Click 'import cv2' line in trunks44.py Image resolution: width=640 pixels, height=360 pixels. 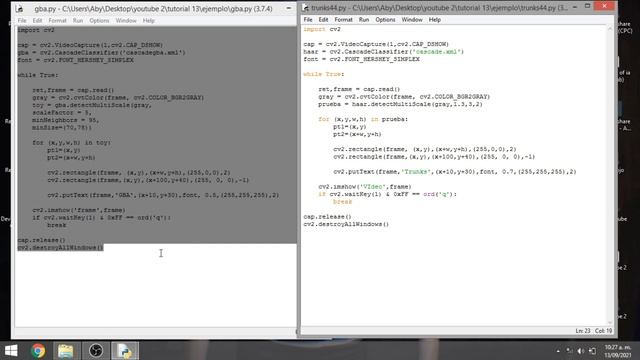point(322,29)
